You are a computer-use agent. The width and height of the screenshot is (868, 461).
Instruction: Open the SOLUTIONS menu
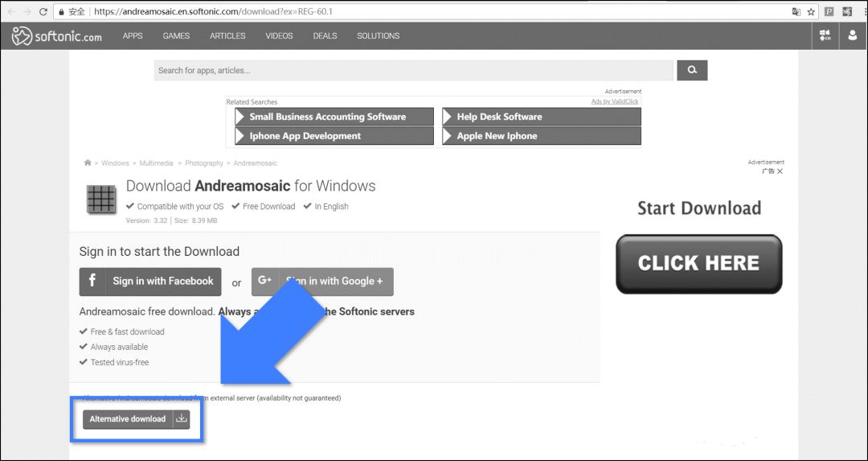[378, 35]
